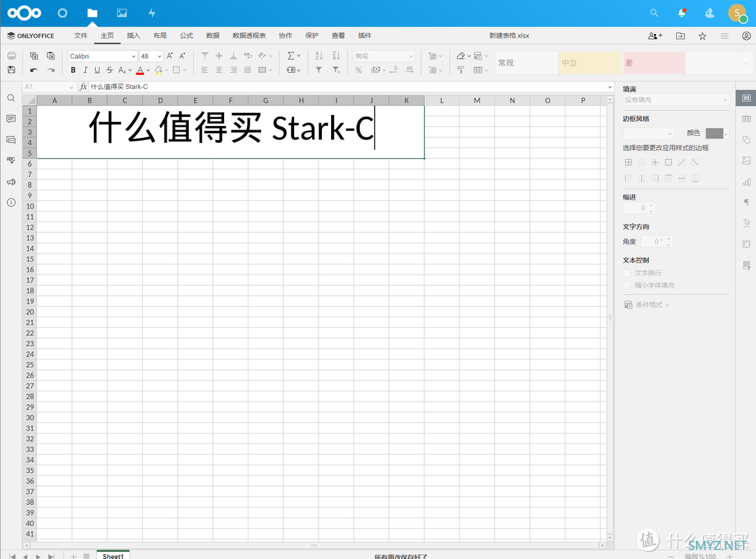This screenshot has height=559, width=756.
Task: Apply the Neutral cell style
Action: click(589, 63)
